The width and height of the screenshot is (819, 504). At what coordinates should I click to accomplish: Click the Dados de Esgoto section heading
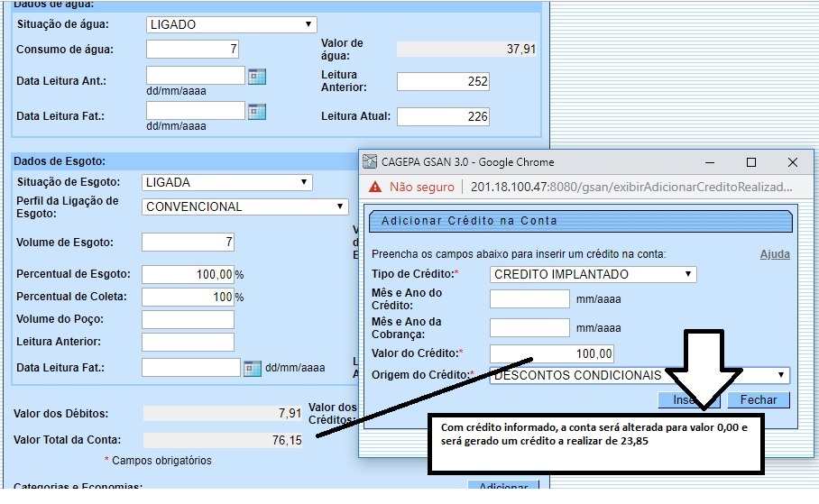(x=60, y=160)
